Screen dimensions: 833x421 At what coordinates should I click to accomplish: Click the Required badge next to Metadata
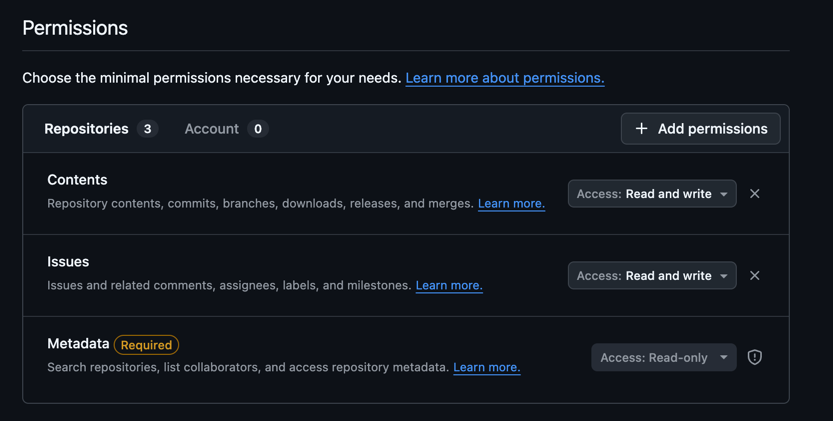click(146, 345)
